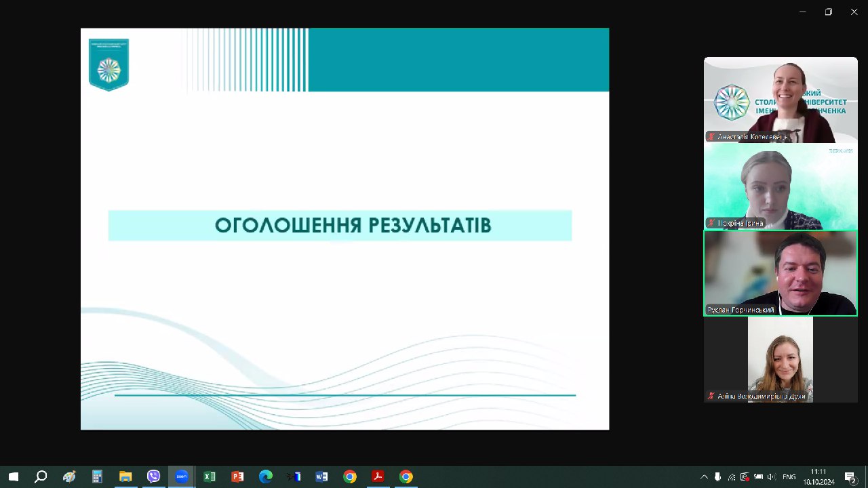
Task: Launch the Viber messenger app
Action: tap(153, 477)
